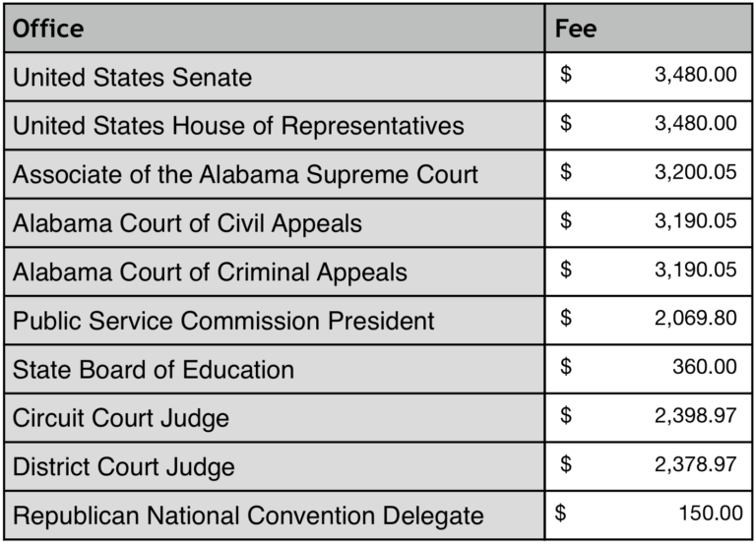Select the State Board of Education cell
The image size is (756, 544).
point(154,370)
